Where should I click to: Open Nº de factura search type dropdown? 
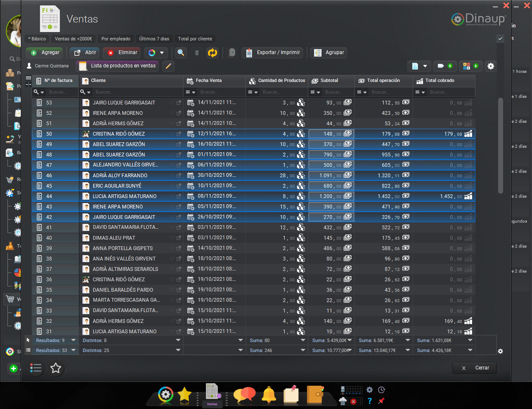(39, 92)
